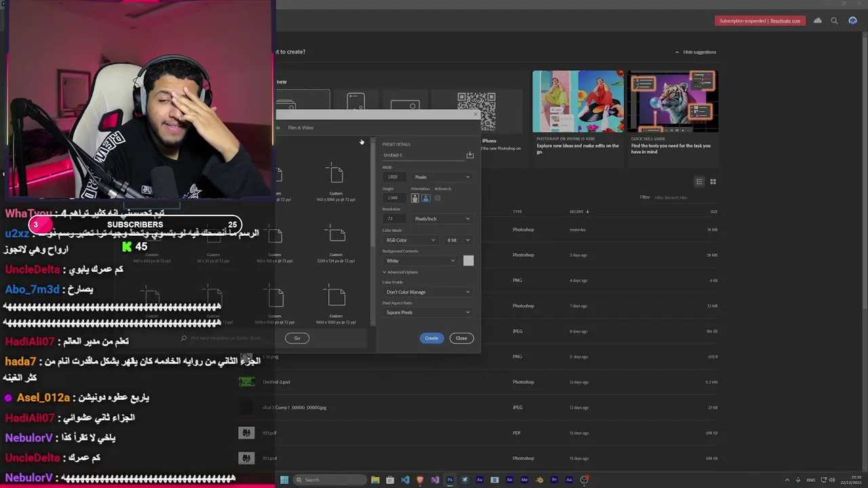
Task: Click Photoshop icon in taskbar
Action: coord(450,480)
